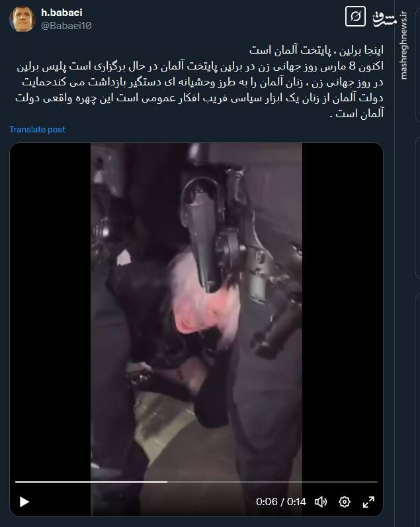Click the first line of the tweet about Berlin
The height and width of the screenshot is (527, 420).
tap(316, 50)
